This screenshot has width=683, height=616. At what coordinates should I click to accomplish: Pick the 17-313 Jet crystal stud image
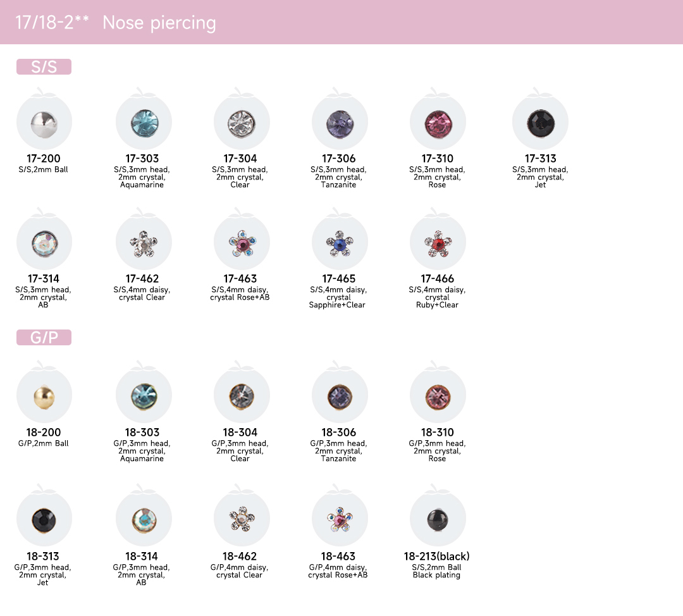click(x=540, y=123)
